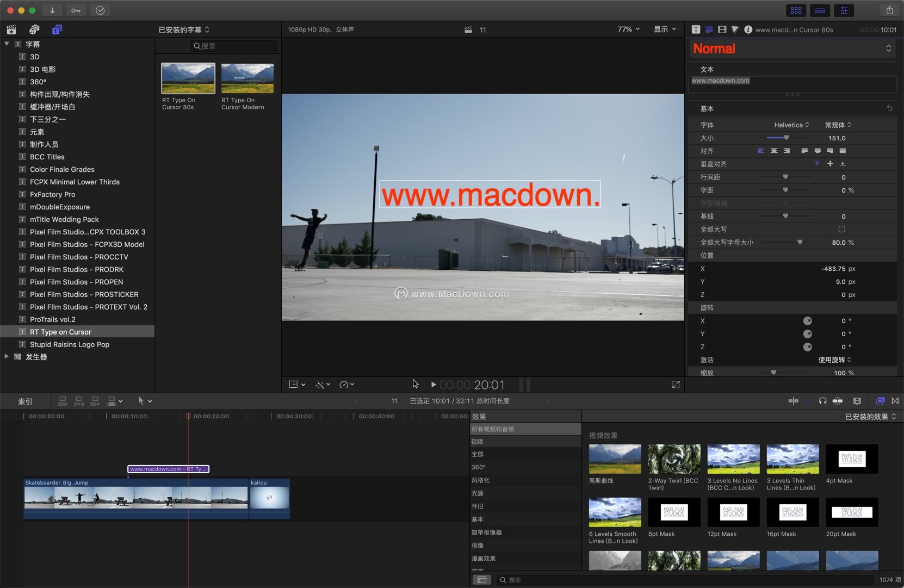This screenshot has height=588, width=904.
Task: Set vertical alignment to top
Action: (817, 164)
